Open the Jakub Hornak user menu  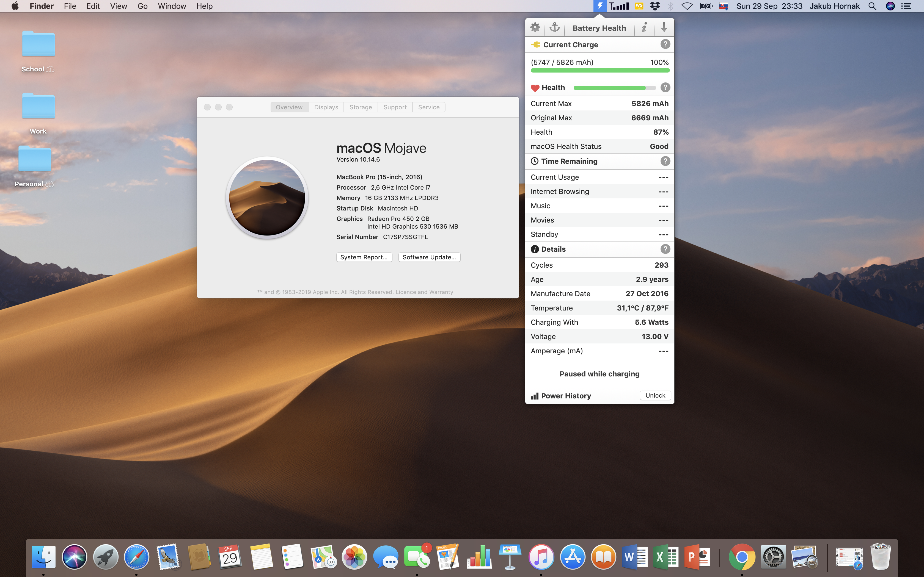coord(835,6)
